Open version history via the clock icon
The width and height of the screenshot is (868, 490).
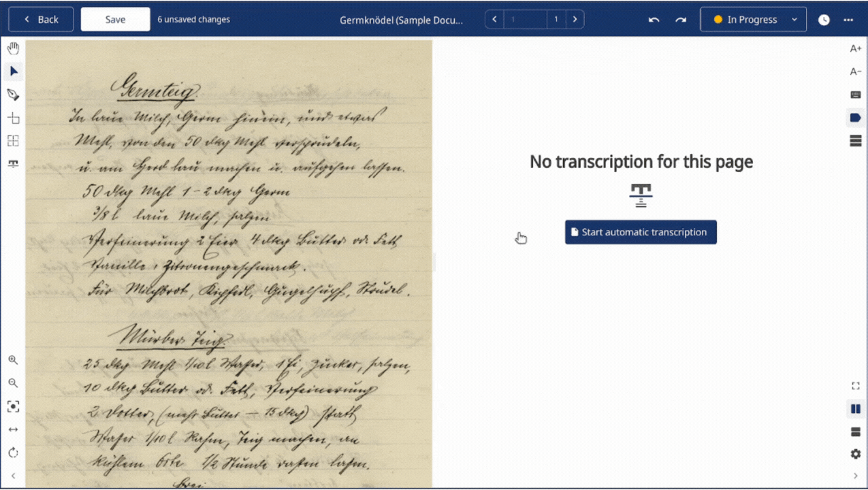tap(824, 20)
